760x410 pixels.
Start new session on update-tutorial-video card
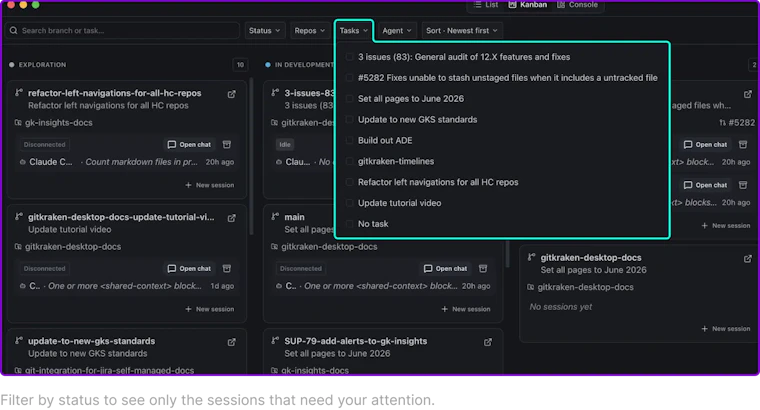click(210, 309)
